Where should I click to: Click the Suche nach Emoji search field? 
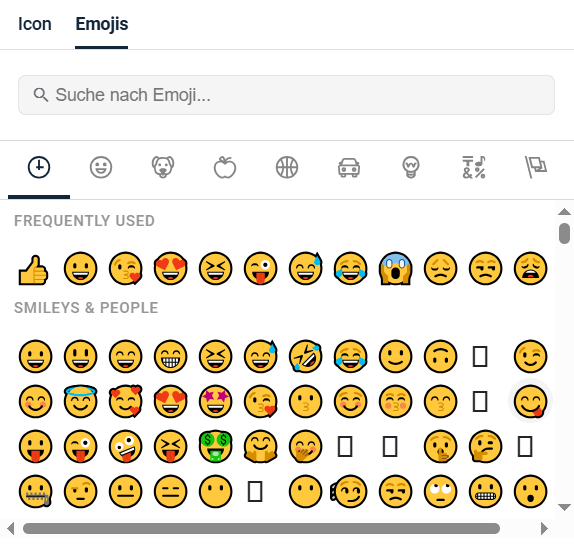coord(286,95)
